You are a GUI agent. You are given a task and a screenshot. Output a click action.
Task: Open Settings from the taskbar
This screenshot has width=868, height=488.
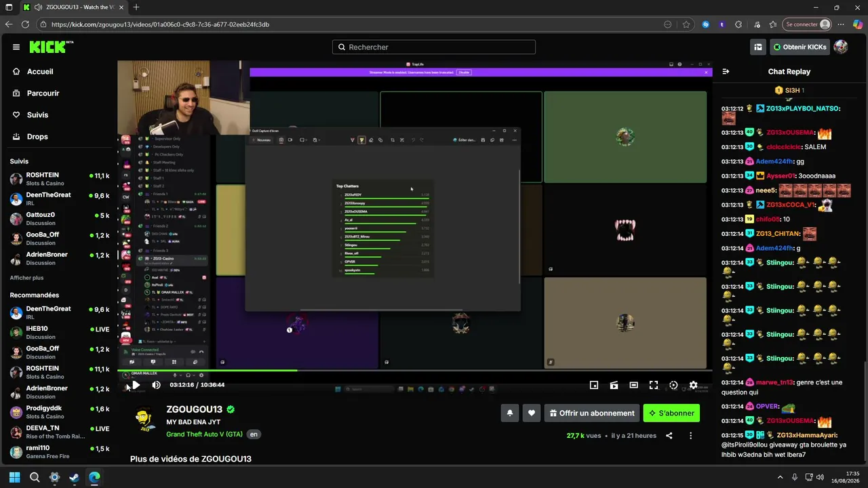54,477
